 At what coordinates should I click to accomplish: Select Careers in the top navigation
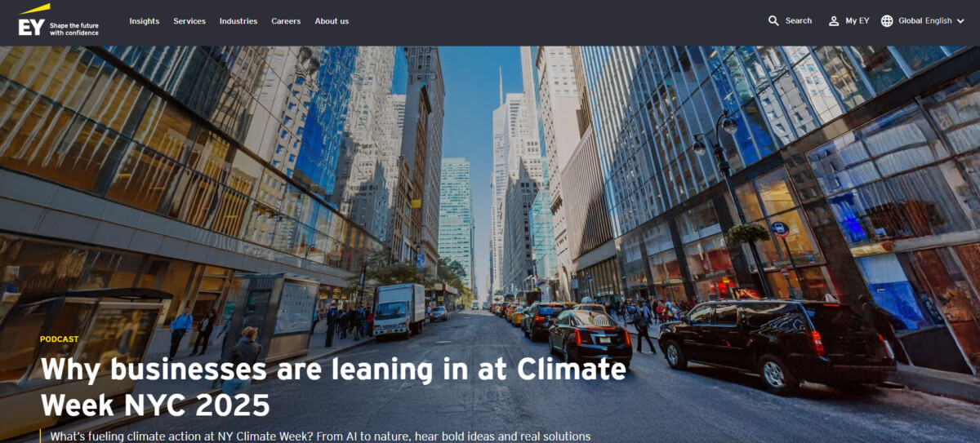[x=286, y=21]
